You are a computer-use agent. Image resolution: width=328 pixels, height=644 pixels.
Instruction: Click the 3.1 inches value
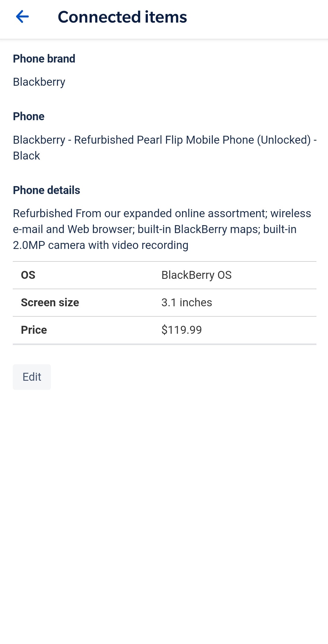click(187, 303)
